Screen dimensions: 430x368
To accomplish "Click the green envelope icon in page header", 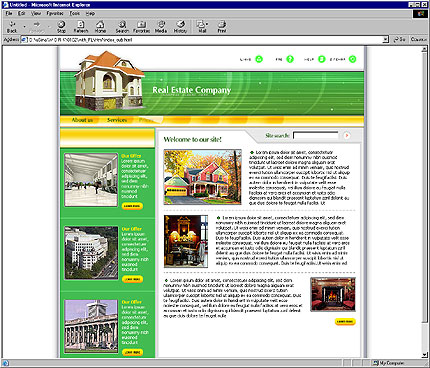I will tap(259, 59).
